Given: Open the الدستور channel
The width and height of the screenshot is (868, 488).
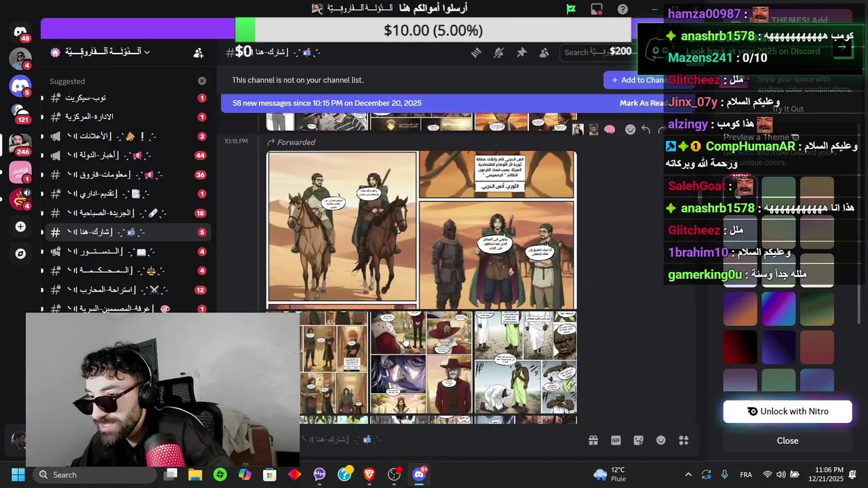Looking at the screenshot, I should (127, 251).
